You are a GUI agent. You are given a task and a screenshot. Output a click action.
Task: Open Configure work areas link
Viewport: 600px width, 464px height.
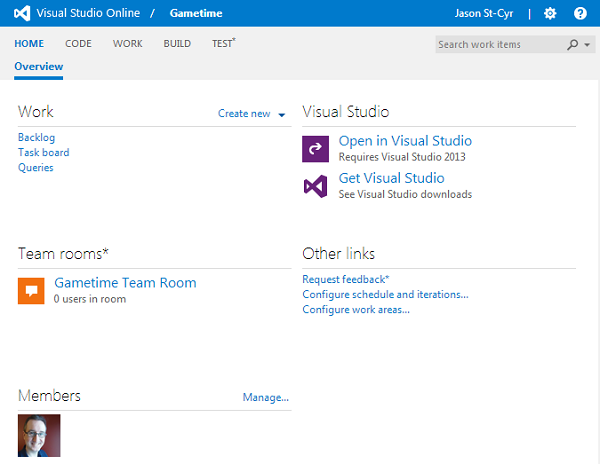(356, 309)
